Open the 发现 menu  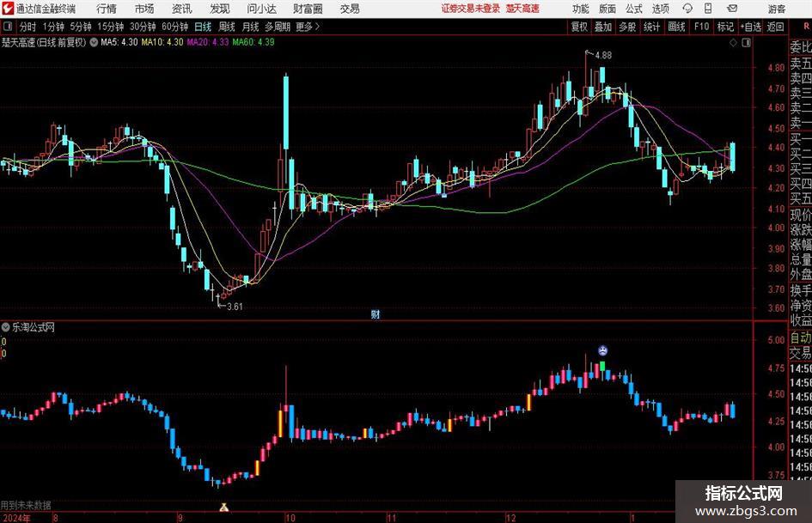(x=220, y=9)
